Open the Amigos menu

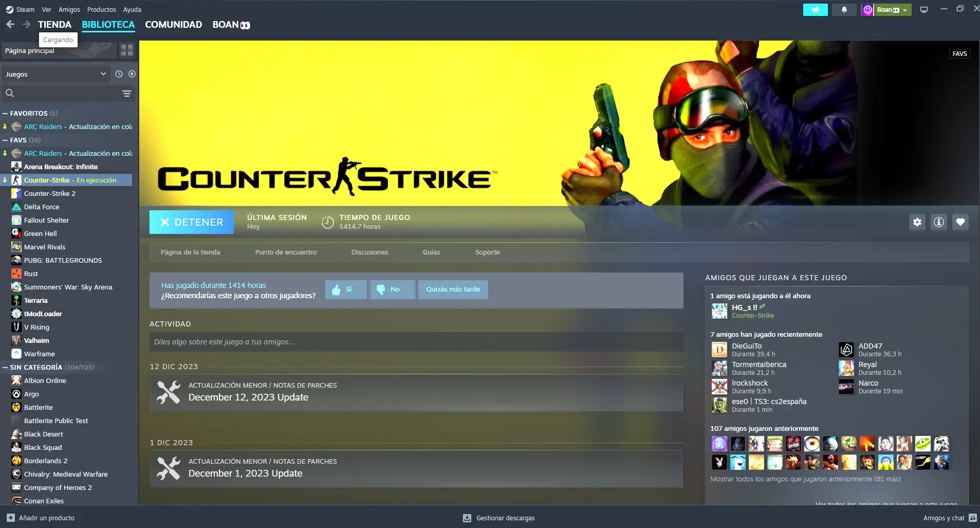coord(69,9)
